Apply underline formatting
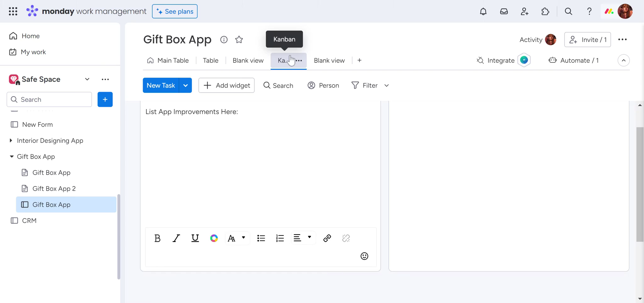The width and height of the screenshot is (644, 303). coord(195,238)
